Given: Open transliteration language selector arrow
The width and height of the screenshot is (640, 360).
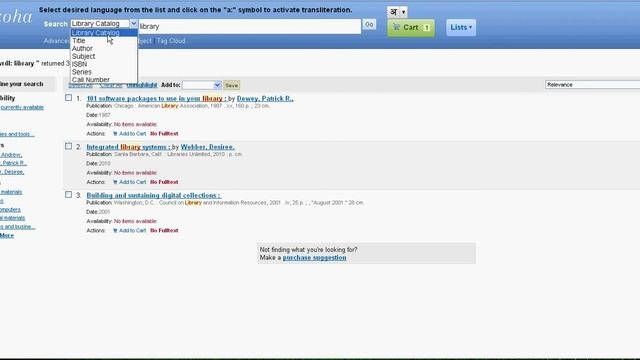Looking at the screenshot, I should tap(404, 12).
